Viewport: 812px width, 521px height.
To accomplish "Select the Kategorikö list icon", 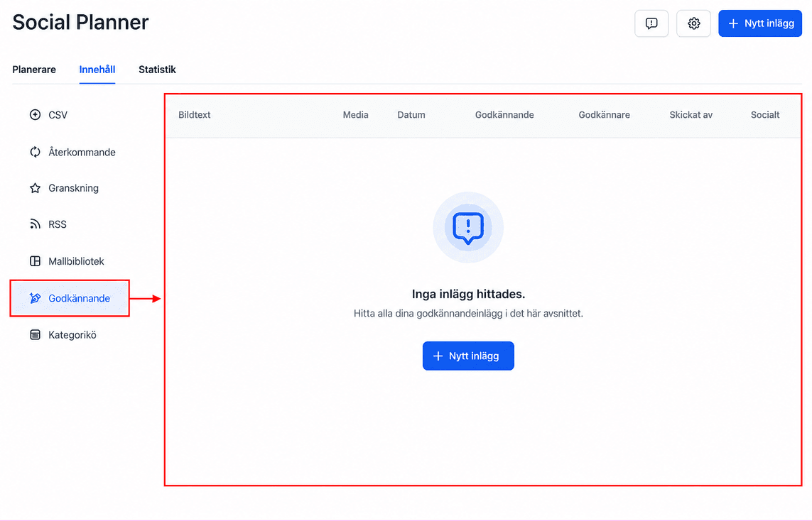I will tap(35, 335).
